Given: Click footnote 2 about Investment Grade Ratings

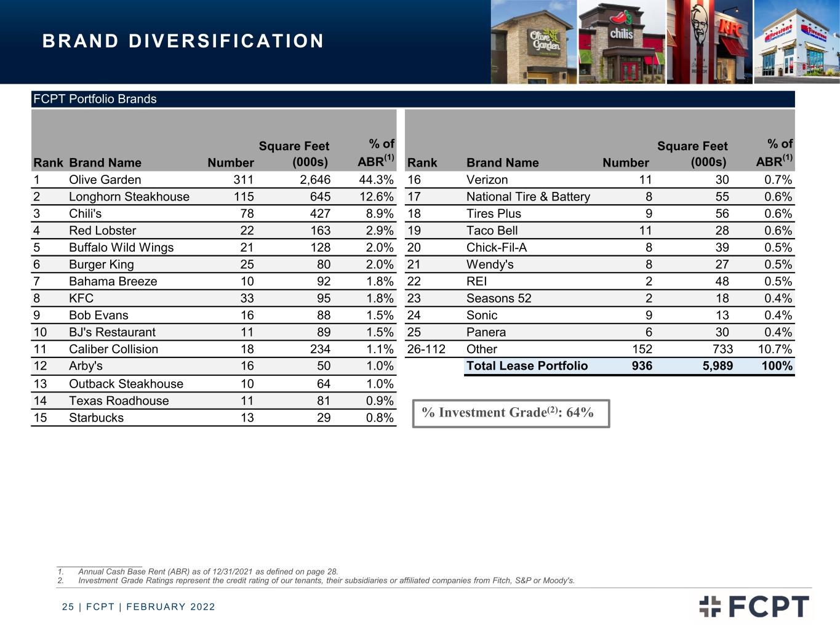Looking at the screenshot, I should point(316,580).
